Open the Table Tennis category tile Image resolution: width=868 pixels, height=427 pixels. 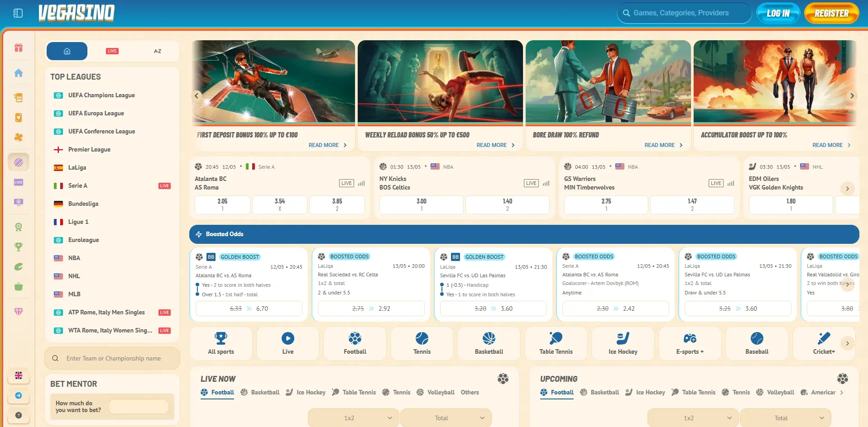[x=556, y=343]
